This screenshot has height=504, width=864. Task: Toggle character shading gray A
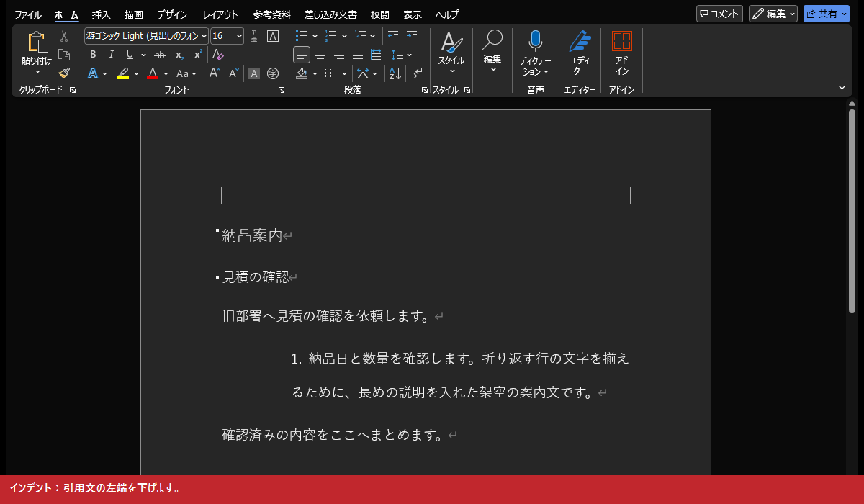pyautogui.click(x=254, y=73)
